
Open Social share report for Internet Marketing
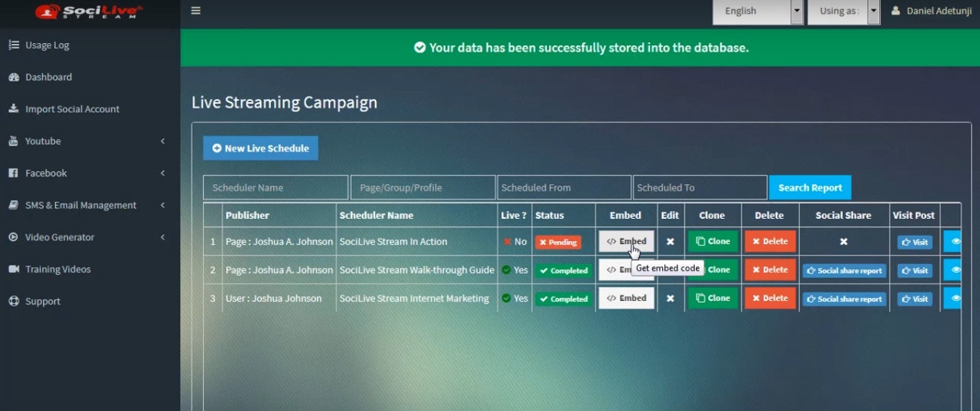coord(844,299)
